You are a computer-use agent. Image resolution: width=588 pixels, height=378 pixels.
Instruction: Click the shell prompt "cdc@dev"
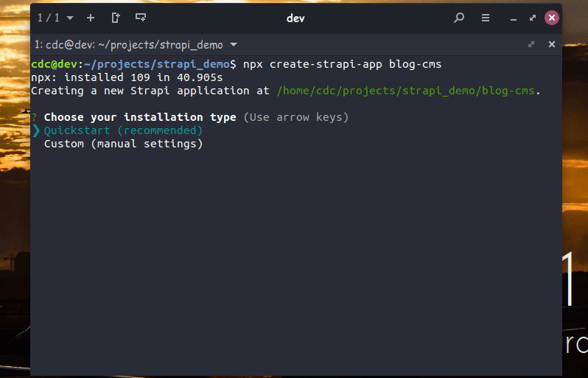(x=54, y=64)
